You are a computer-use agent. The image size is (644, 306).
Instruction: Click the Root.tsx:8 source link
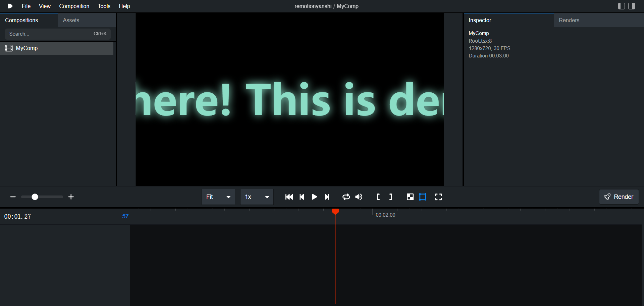point(480,41)
